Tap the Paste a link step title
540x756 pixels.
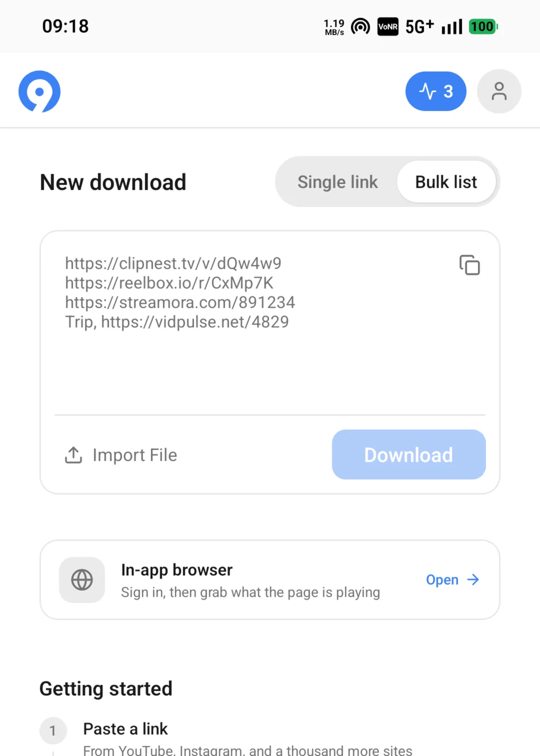point(125,728)
